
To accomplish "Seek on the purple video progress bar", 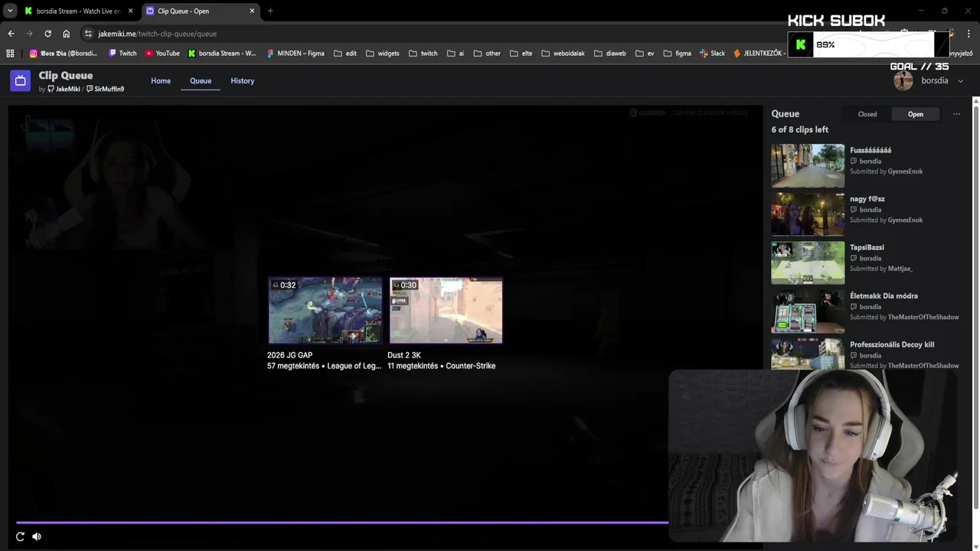I will (342, 523).
